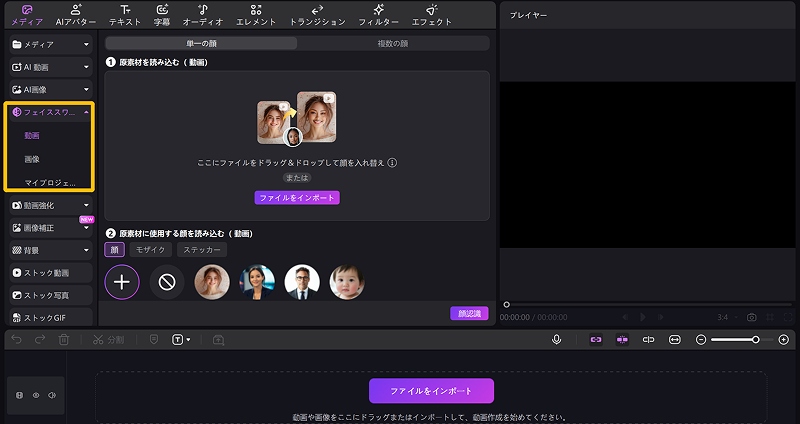The width and height of the screenshot is (800, 424).
Task: Click the split-at-playhead icon near zoom controls
Action: tap(648, 340)
